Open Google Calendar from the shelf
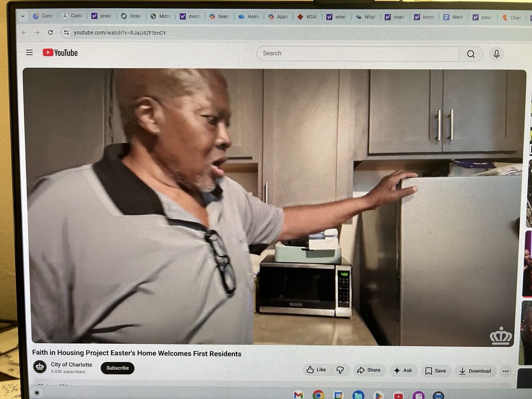The height and width of the screenshot is (399, 532). (338, 395)
